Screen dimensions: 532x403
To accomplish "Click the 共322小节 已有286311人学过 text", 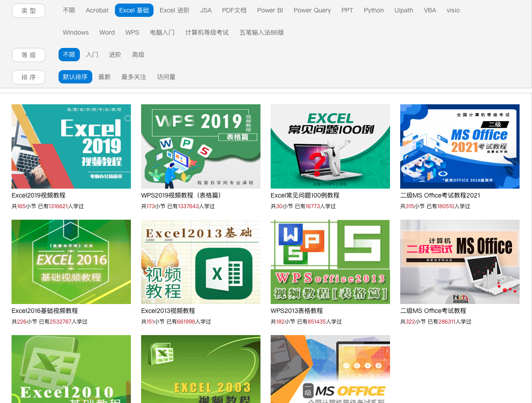I will tap(436, 321).
